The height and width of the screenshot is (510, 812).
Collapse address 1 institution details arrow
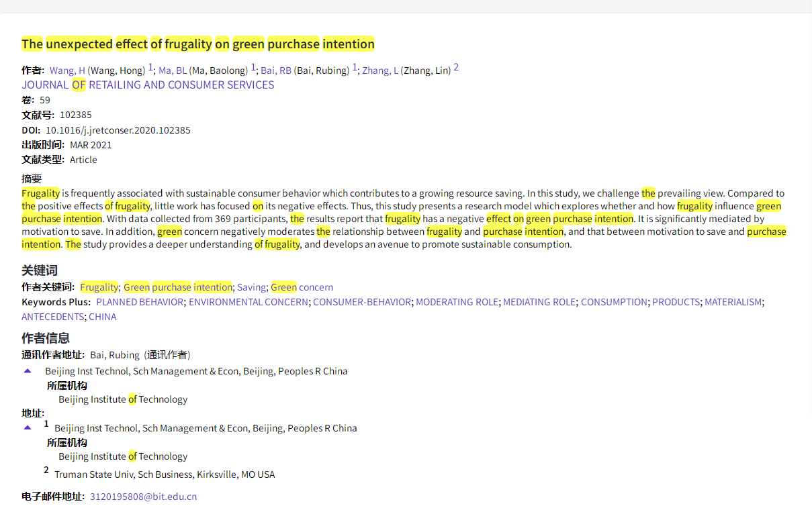[x=28, y=427]
